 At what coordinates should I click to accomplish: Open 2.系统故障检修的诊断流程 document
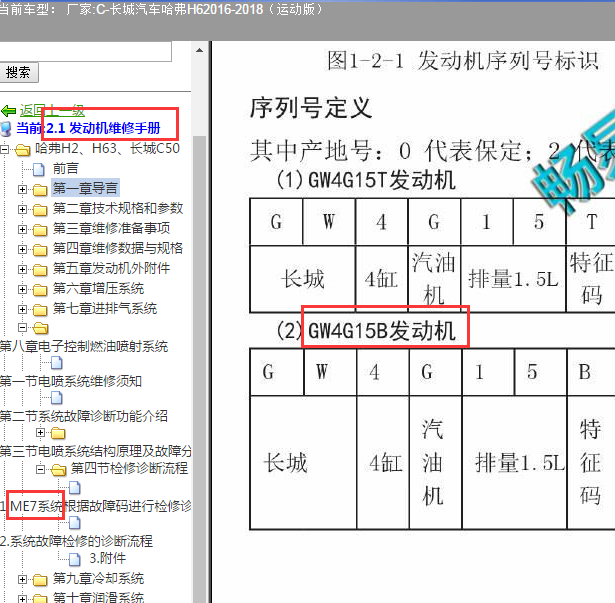pyautogui.click(x=76, y=541)
